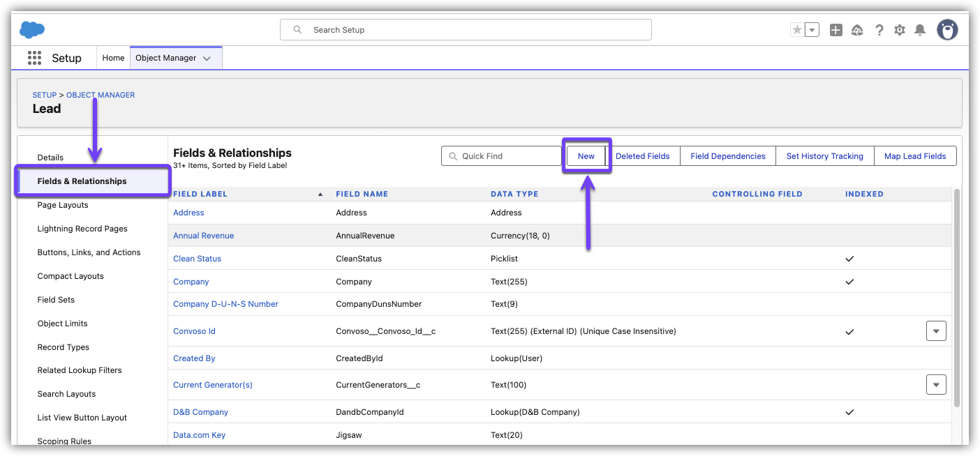The height and width of the screenshot is (456, 980).
Task: Click the Set History Tracking button
Action: pyautogui.click(x=824, y=156)
